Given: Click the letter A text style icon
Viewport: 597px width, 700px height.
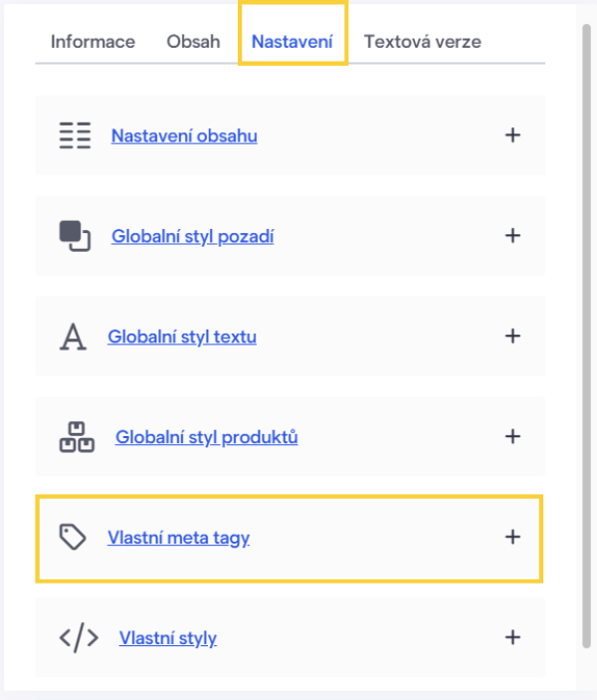Looking at the screenshot, I should [73, 337].
